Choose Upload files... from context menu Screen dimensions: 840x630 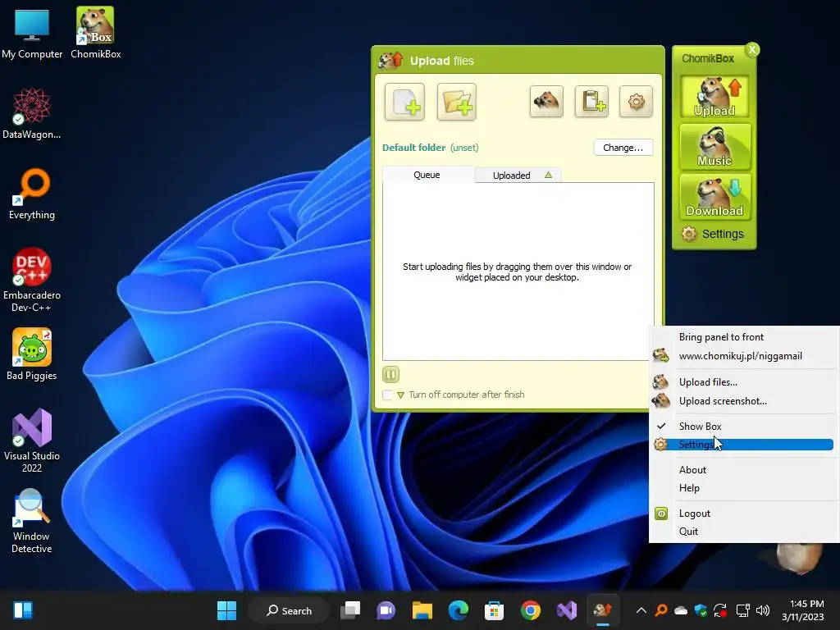point(743,382)
